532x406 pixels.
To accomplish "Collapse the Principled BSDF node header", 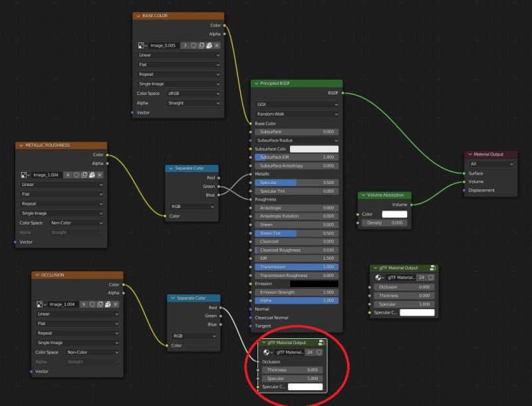I will coord(257,83).
